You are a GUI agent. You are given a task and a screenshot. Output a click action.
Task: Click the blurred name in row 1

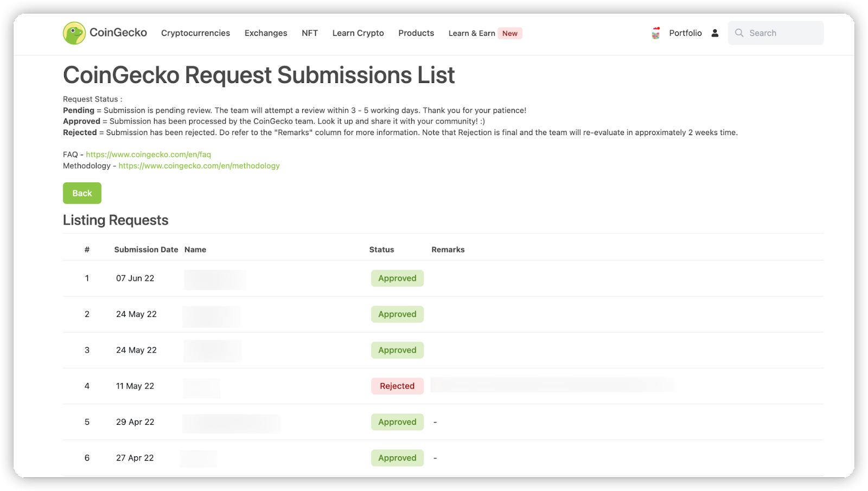click(215, 279)
